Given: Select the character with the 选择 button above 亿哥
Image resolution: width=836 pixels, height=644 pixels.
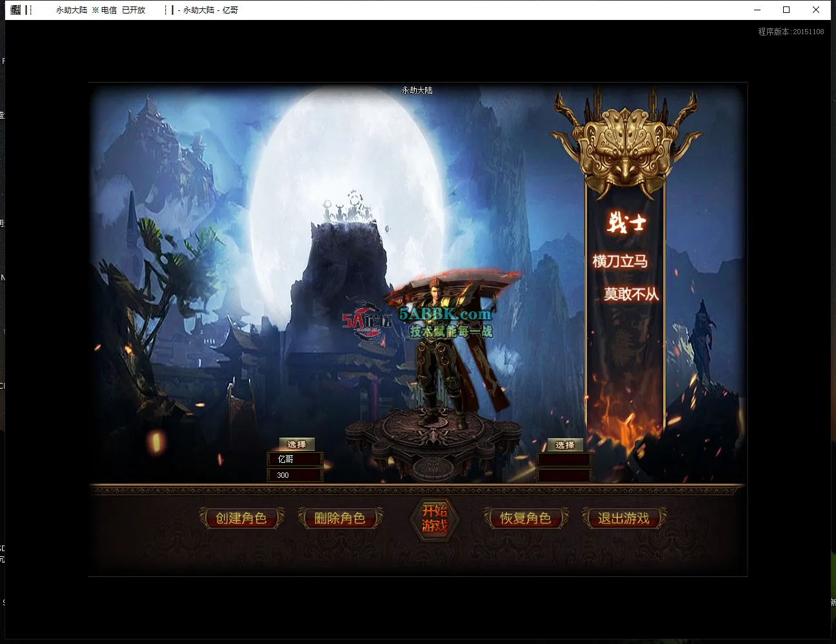Looking at the screenshot, I should point(297,444).
